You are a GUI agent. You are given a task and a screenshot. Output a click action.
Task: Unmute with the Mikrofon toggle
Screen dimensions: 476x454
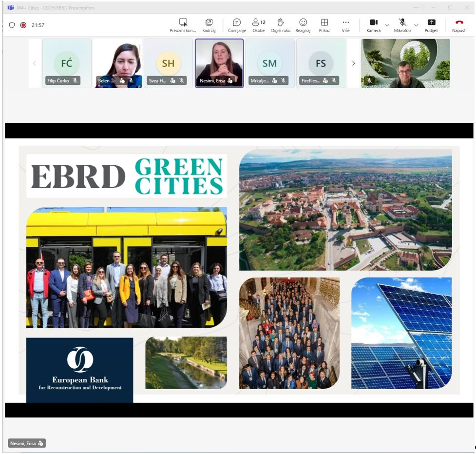402,22
